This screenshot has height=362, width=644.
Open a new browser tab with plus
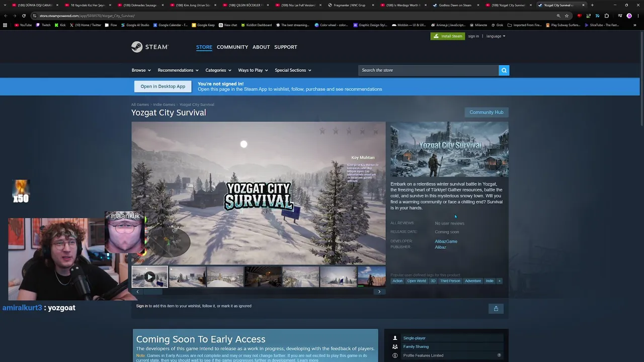[592, 5]
